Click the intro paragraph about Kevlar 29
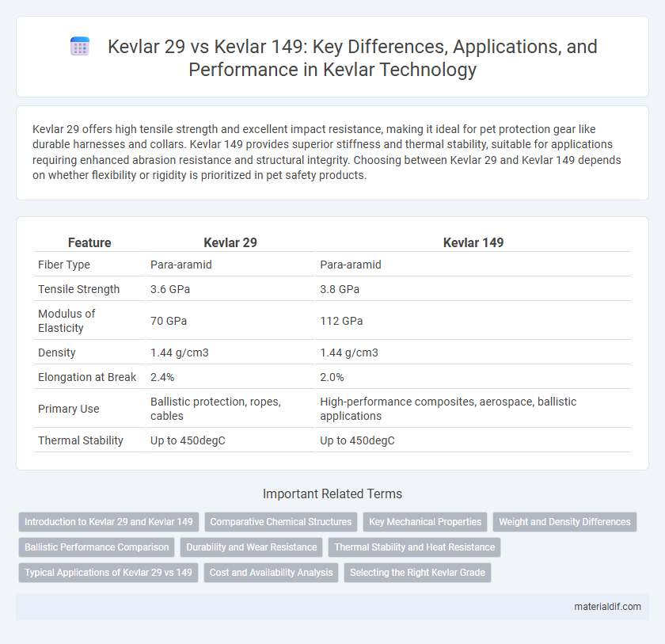Screen dimensions: 665x644 click(x=327, y=152)
